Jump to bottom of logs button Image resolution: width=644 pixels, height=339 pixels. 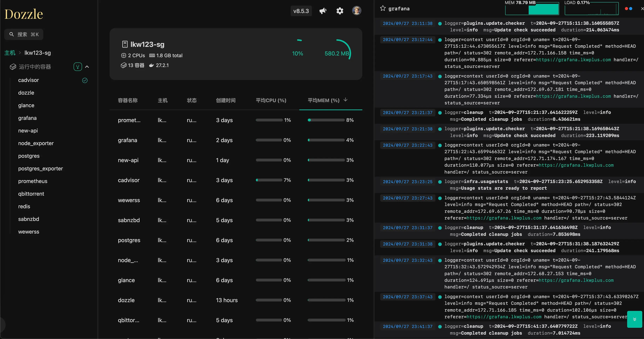[x=635, y=319]
